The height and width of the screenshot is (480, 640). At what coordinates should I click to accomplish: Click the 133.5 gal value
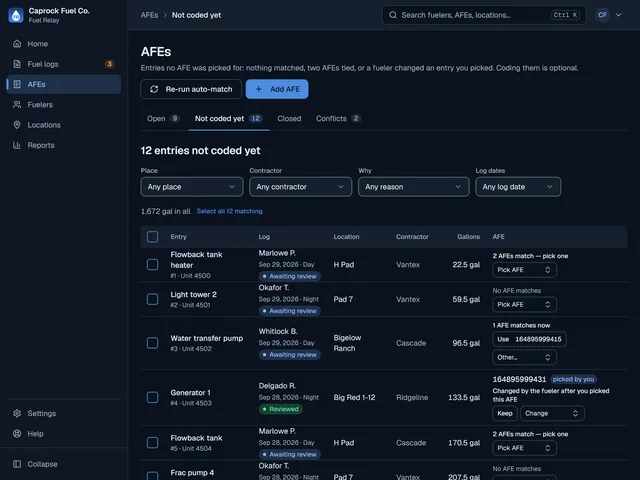(x=464, y=398)
